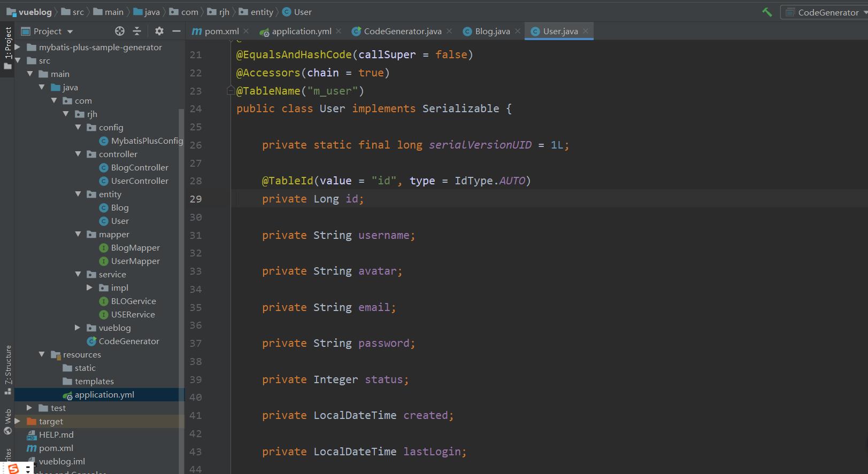Select Blog entity class icon
The height and width of the screenshot is (474, 868).
104,208
